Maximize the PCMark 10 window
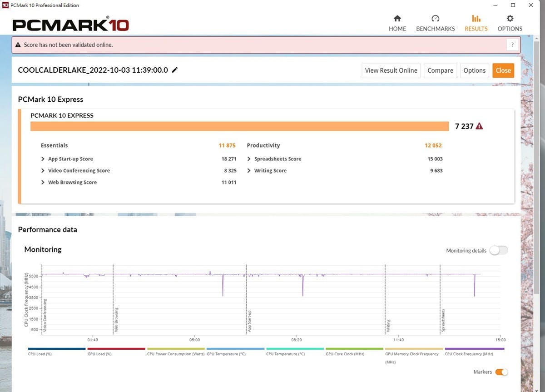Viewport: 545px width, 392px height. tap(513, 5)
